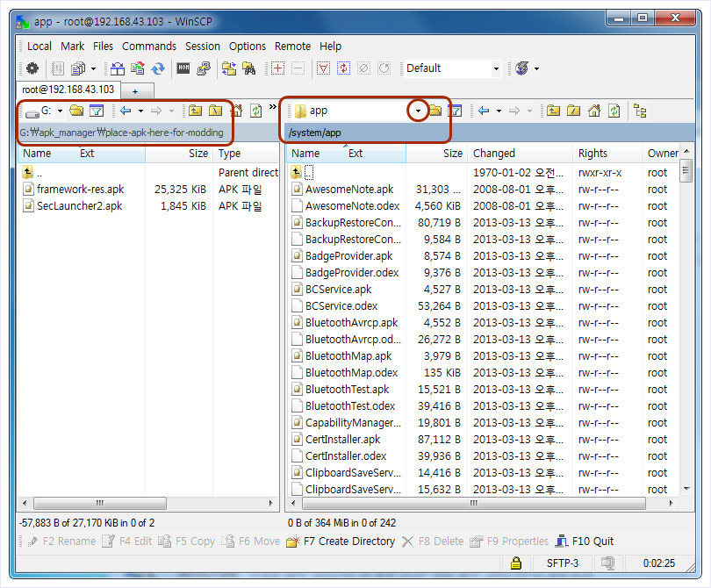The image size is (711, 588).
Task: Open the local drive G: dropdown
Action: (60, 111)
